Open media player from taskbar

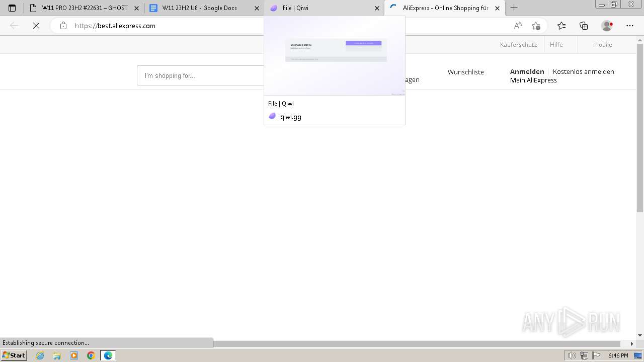tap(74, 355)
